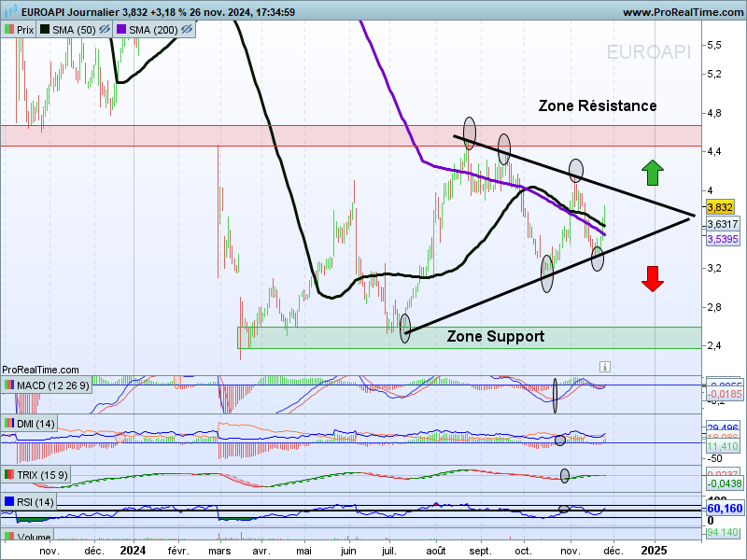Click the 'mars' label on the time axis
Image resolution: width=747 pixels, height=560 pixels.
pyautogui.click(x=219, y=551)
